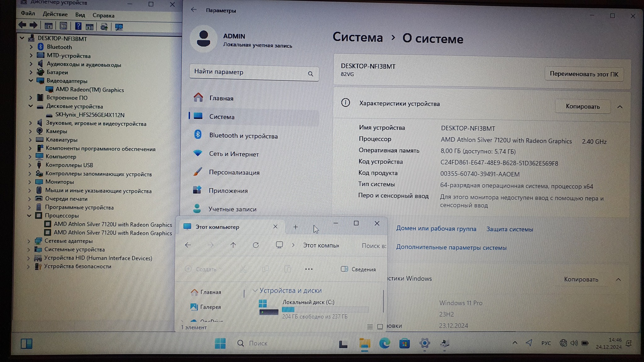Image resolution: width=644 pixels, height=362 pixels.
Task: Select Персонализация in settings sidebar
Action: click(x=234, y=173)
